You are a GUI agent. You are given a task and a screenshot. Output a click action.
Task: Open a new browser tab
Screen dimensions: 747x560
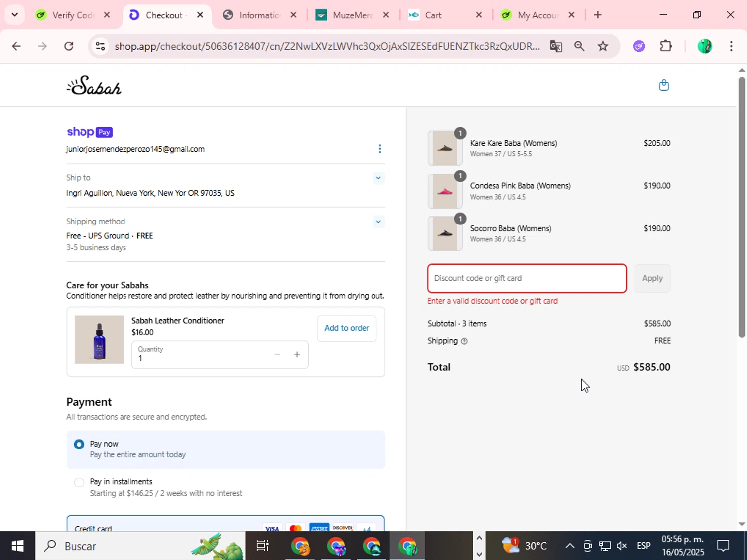click(x=598, y=15)
